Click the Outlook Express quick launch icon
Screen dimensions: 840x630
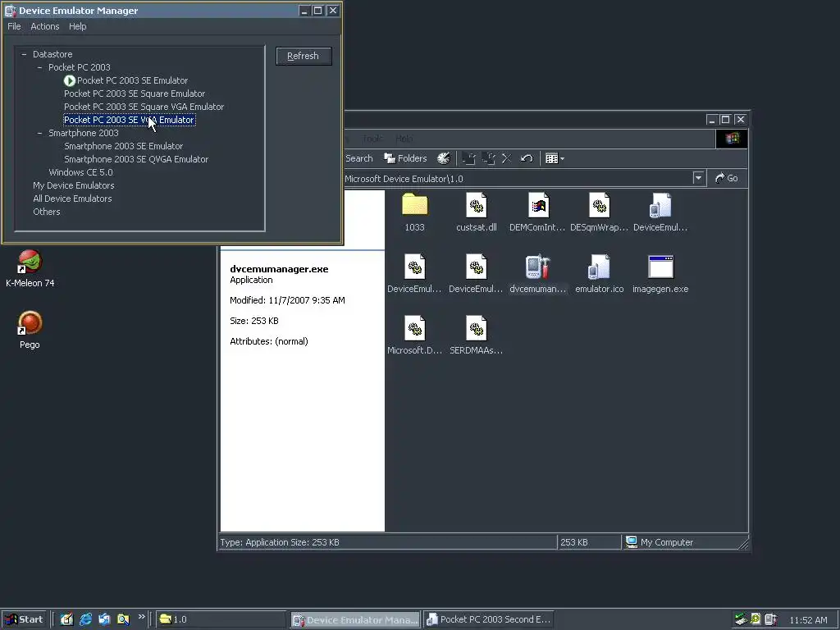(104, 619)
